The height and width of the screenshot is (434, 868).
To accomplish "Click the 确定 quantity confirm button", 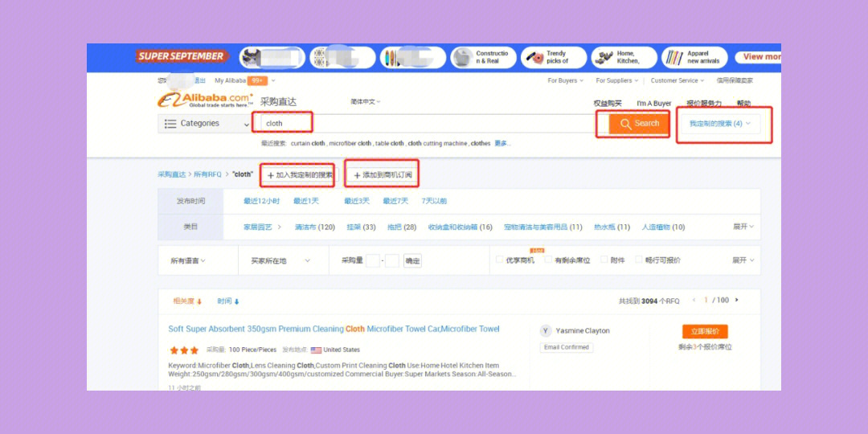I will (412, 260).
